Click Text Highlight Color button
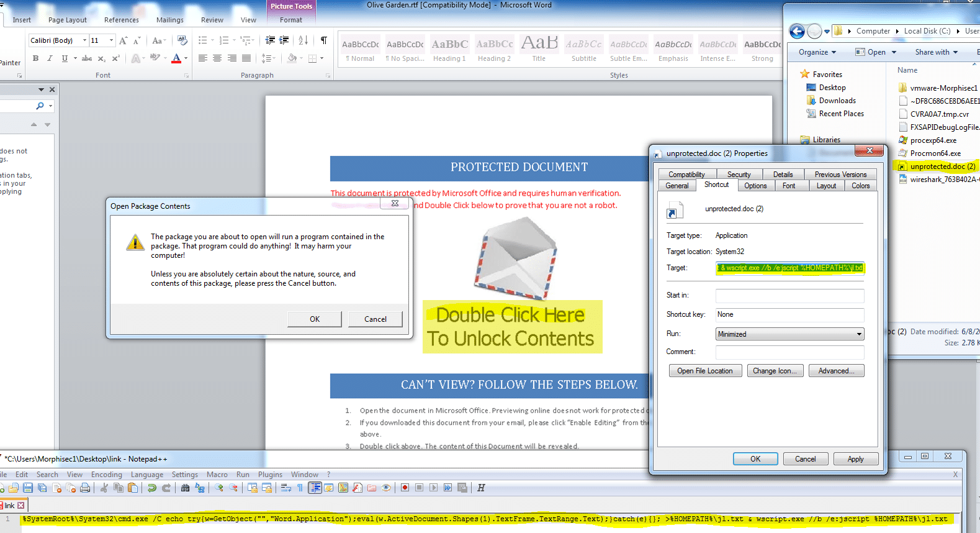This screenshot has height=533, width=980. pos(155,58)
